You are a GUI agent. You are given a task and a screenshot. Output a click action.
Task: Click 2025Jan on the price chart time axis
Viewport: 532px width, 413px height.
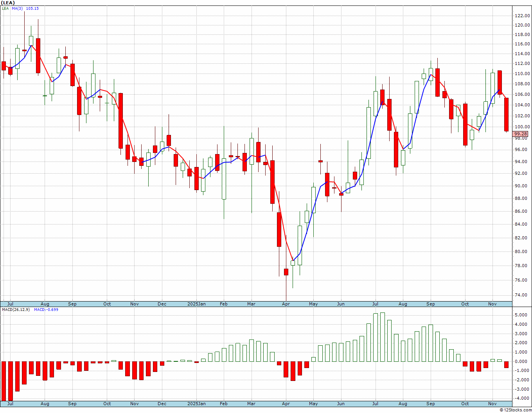(196, 304)
